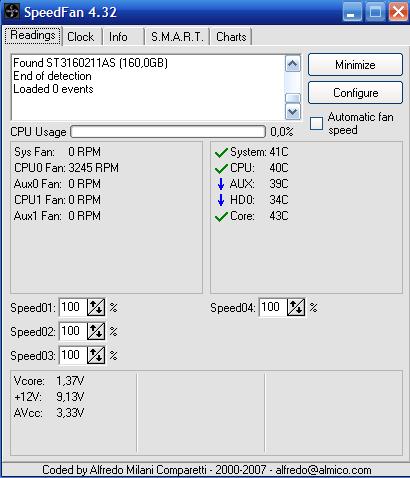Maximize the SpeedFan window
410x478 pixels.
[x=375, y=12]
